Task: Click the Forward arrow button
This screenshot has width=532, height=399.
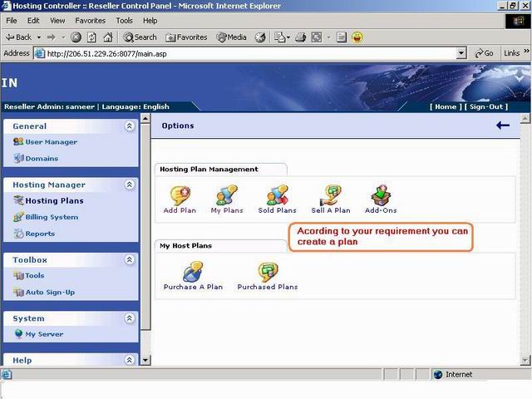Action: click(52, 37)
